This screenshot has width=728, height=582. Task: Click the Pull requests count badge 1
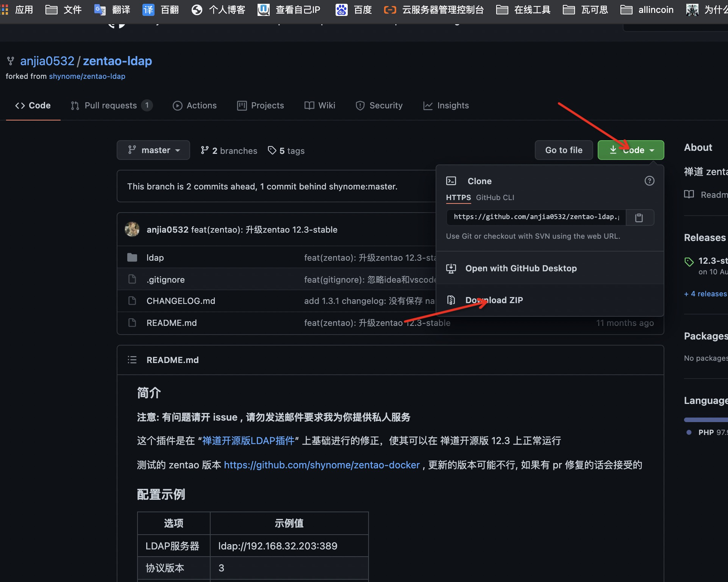(x=147, y=105)
